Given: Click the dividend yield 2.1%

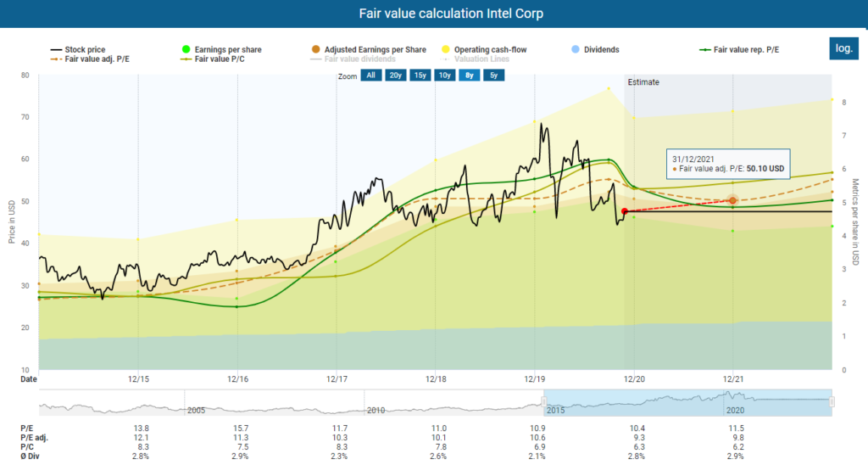Looking at the screenshot, I should [x=537, y=457].
